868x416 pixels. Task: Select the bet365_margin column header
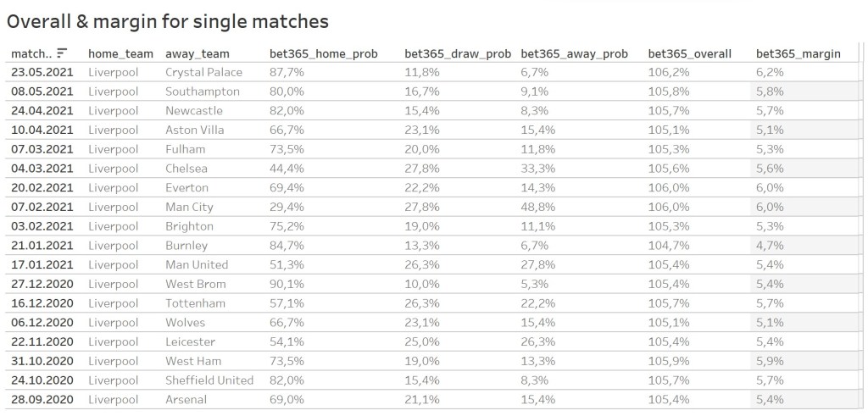(798, 53)
